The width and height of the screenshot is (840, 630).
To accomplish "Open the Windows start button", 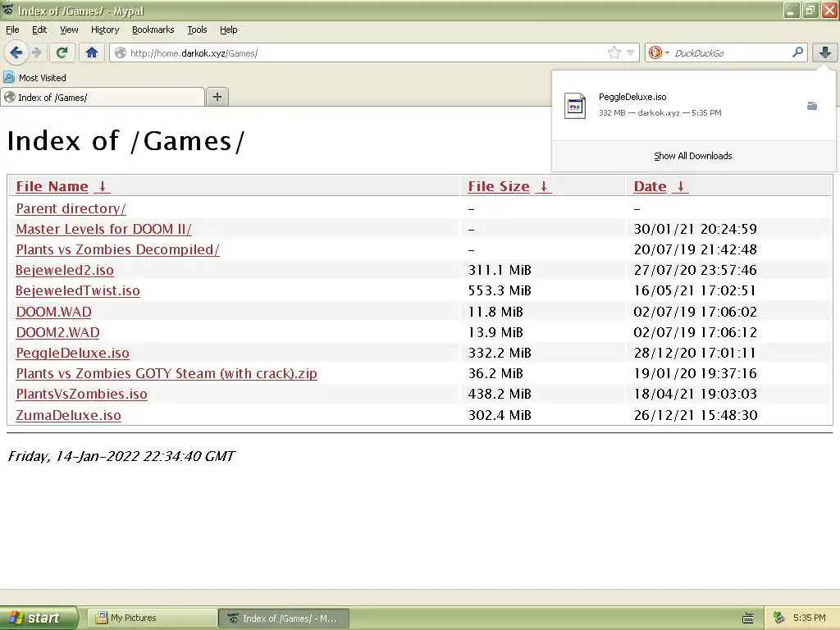I will [x=39, y=618].
